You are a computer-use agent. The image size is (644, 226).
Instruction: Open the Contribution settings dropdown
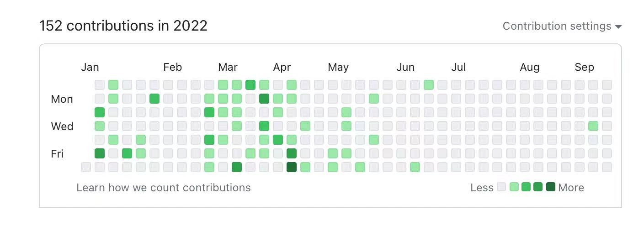557,26
